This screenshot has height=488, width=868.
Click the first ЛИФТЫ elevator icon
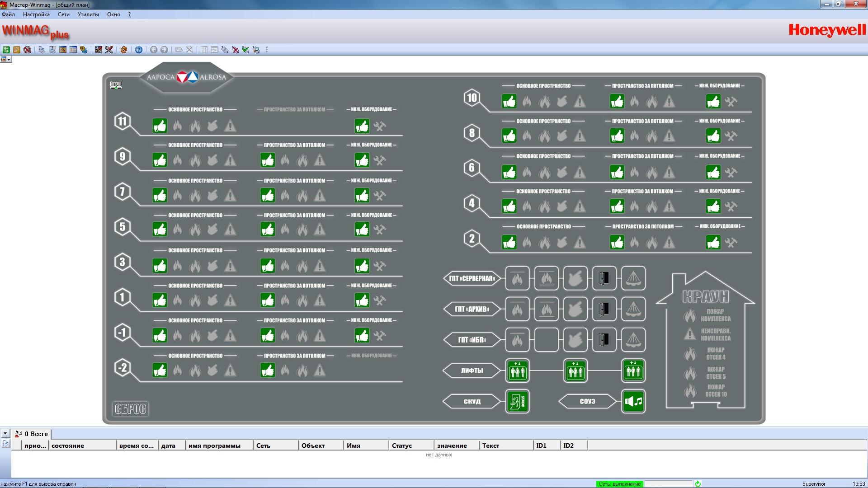click(517, 371)
